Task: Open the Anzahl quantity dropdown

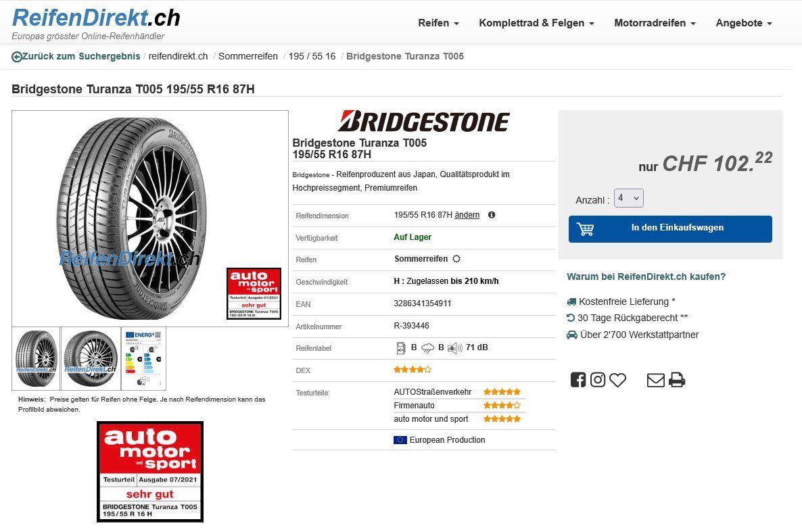Action: 629,198
